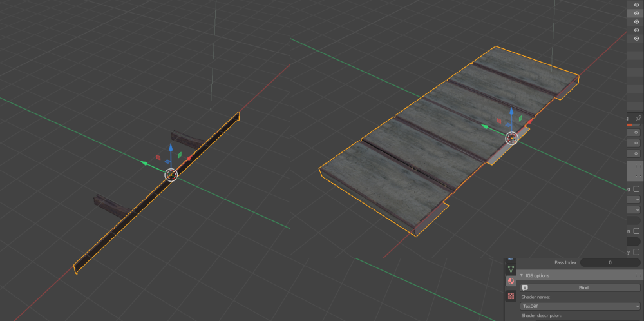
Task: Click the info icon on Bind button
Action: [526, 287]
